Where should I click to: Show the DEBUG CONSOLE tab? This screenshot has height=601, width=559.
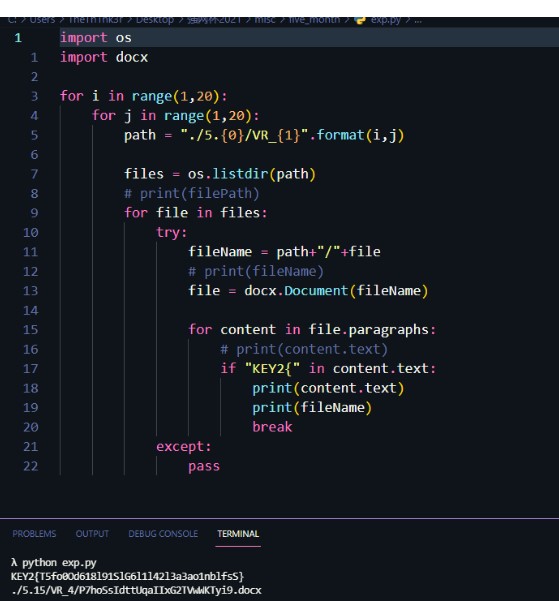(x=163, y=534)
